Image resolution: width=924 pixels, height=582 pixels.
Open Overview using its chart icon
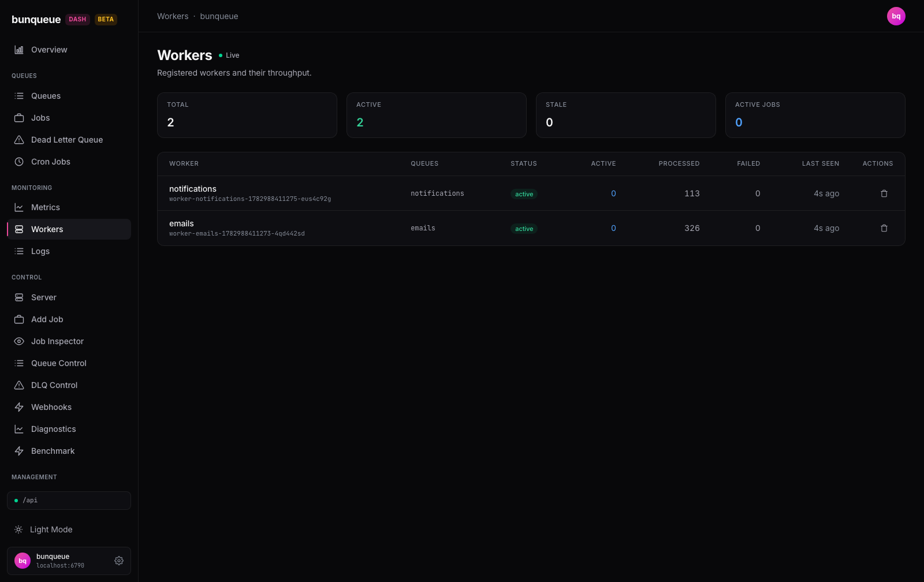tap(19, 50)
